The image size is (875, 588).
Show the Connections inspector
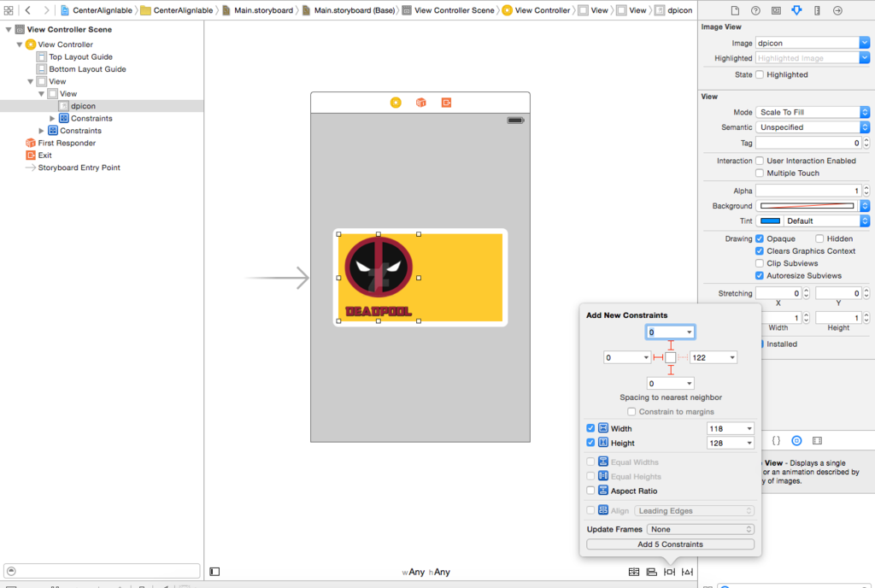click(x=837, y=10)
